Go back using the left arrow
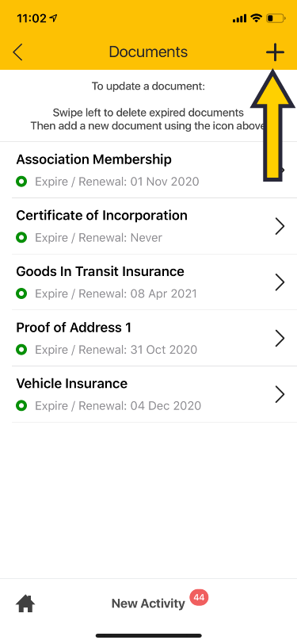This screenshot has width=297, height=644. click(x=17, y=52)
